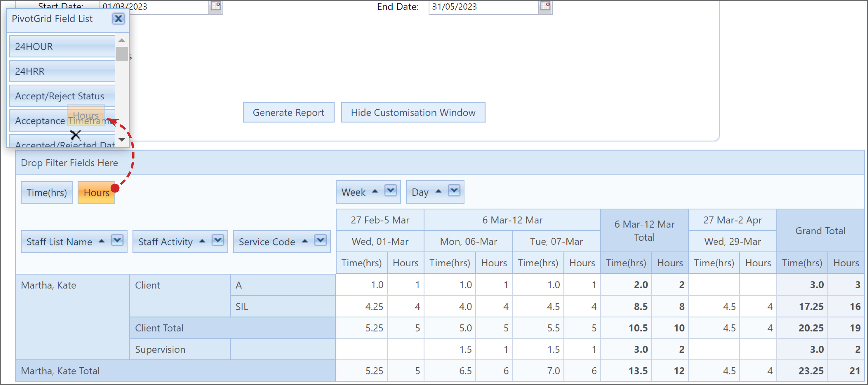Select the orange Hours data field button
Image resolution: width=868 pixels, height=385 pixels.
tap(96, 192)
